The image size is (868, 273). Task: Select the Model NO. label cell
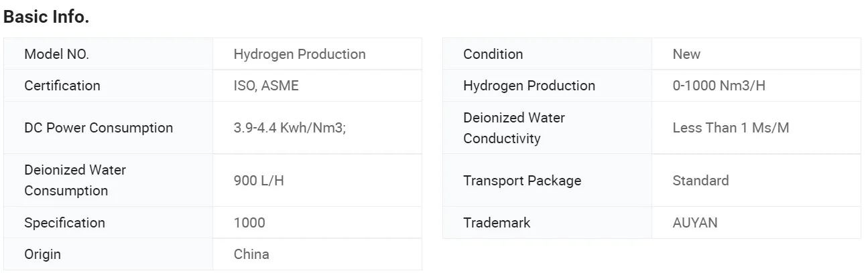pyautogui.click(x=56, y=54)
